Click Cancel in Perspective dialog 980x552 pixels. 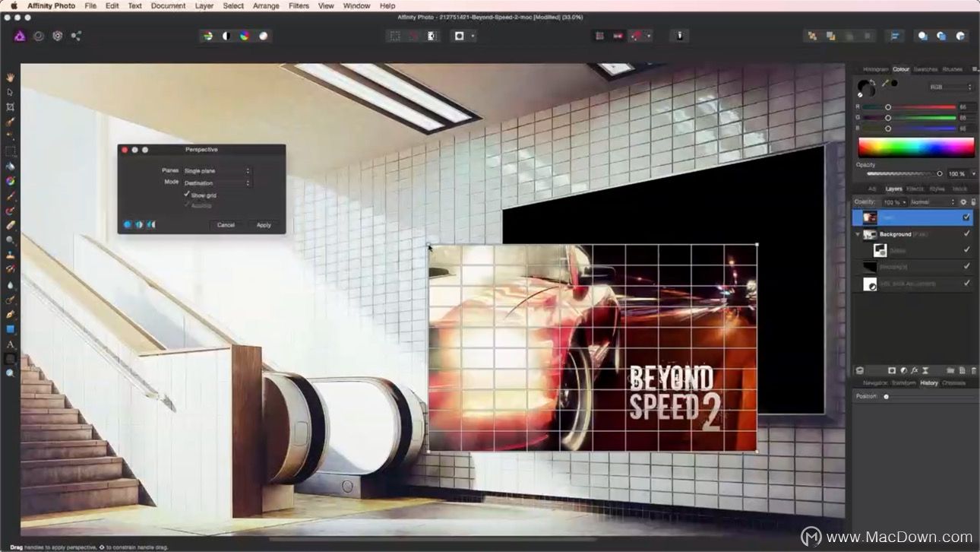point(226,225)
